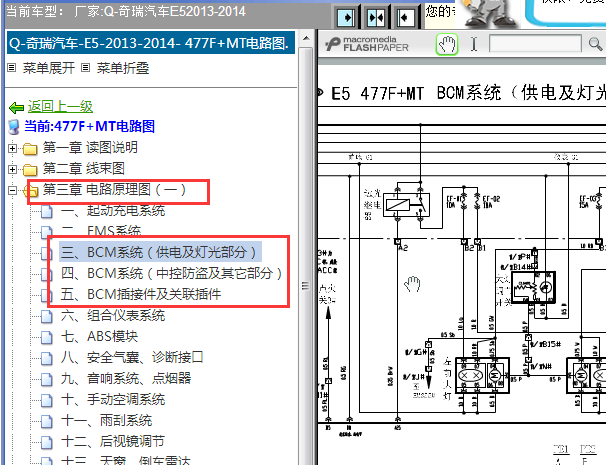606x465 pixels.
Task: Click the FlashPaper search text field
Action: click(535, 44)
